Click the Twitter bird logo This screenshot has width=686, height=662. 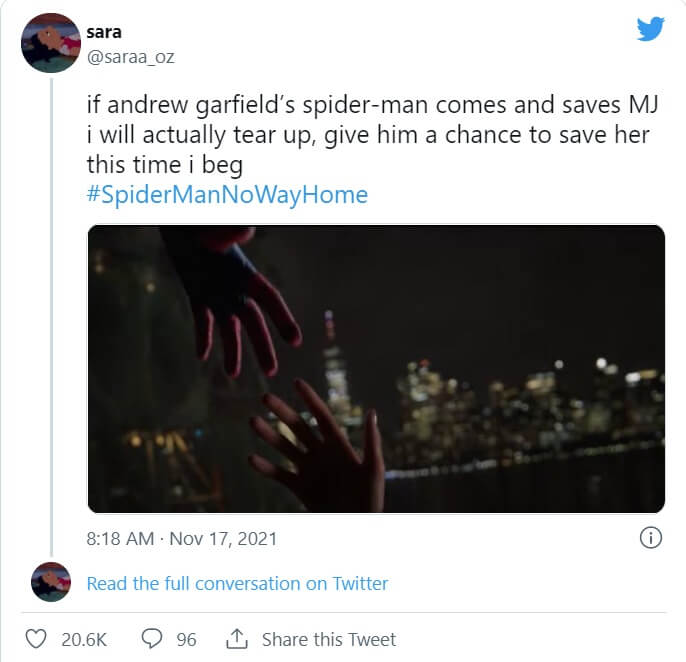[651, 29]
